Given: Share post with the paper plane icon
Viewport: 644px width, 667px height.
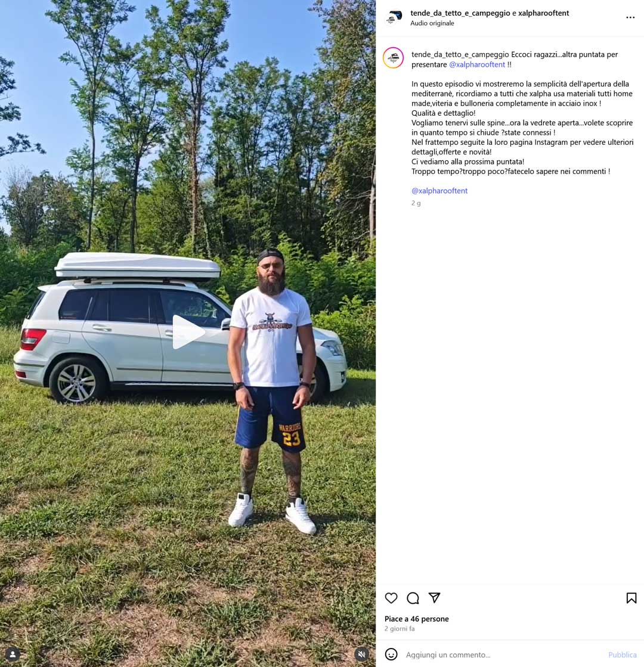Looking at the screenshot, I should (434, 598).
